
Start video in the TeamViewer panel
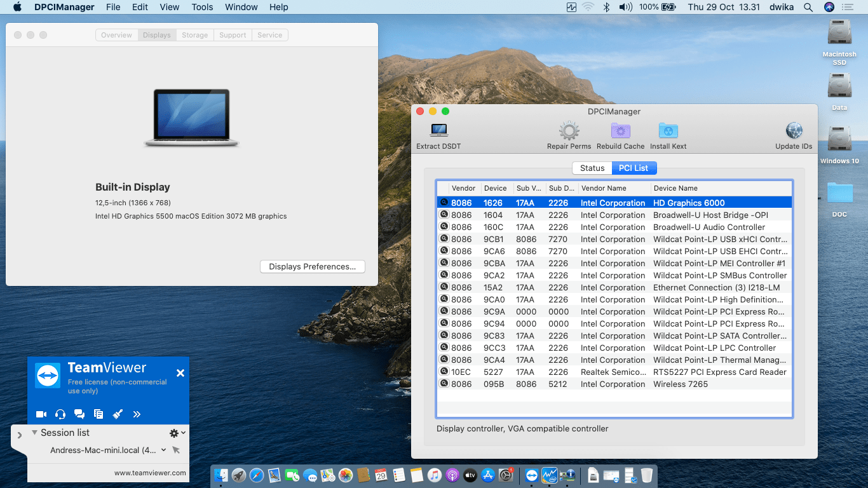pos(41,414)
